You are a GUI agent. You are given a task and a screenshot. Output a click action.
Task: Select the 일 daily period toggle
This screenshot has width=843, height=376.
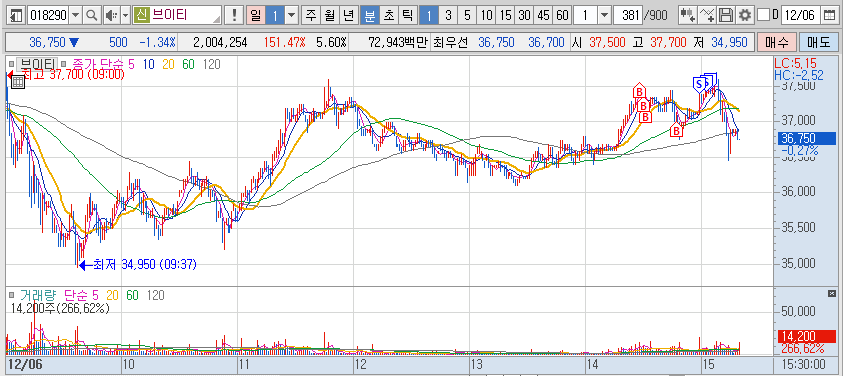(255, 15)
